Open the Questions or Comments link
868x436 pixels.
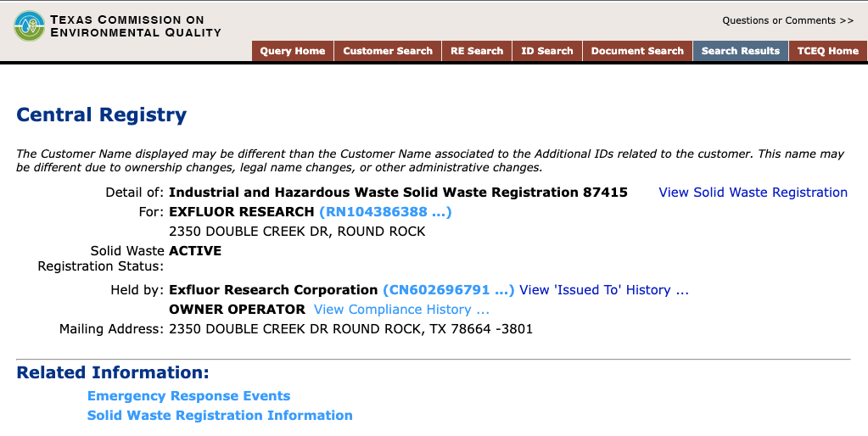[x=787, y=20]
